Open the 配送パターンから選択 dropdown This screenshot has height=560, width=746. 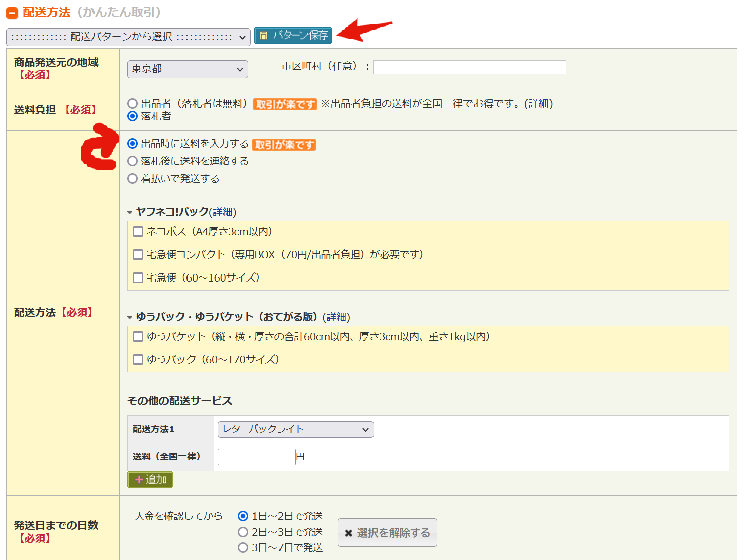coord(128,37)
